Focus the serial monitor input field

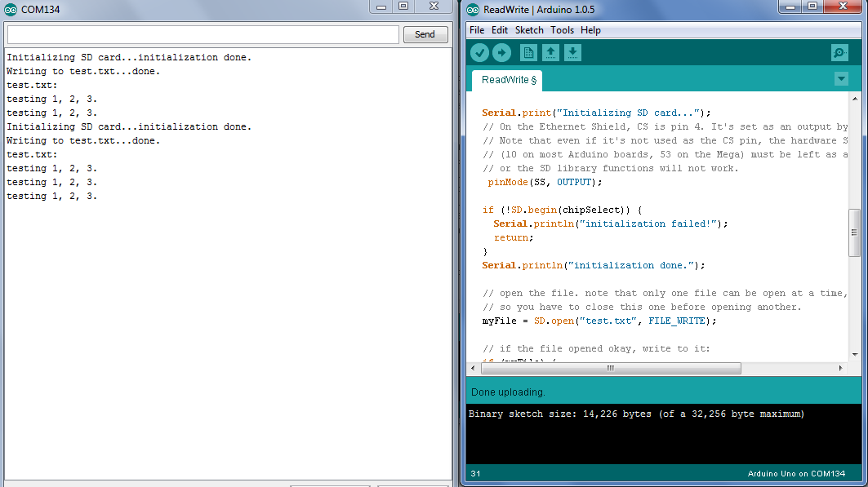[x=203, y=34]
